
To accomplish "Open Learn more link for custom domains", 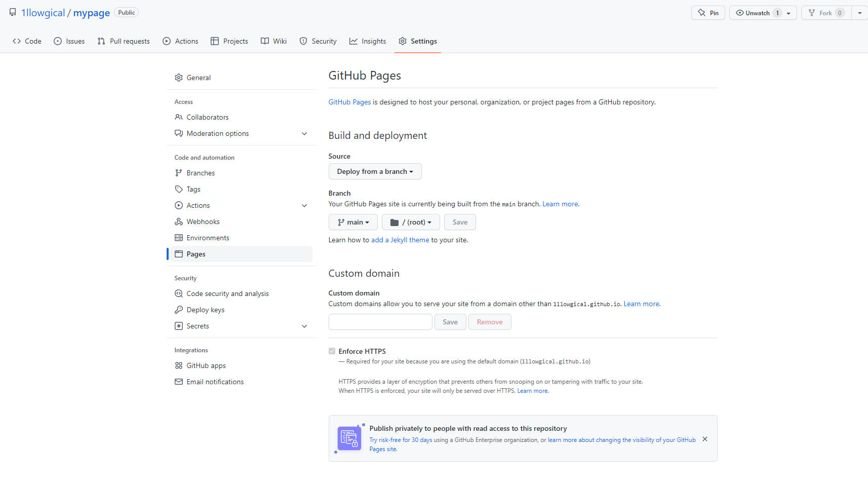I will pos(641,304).
